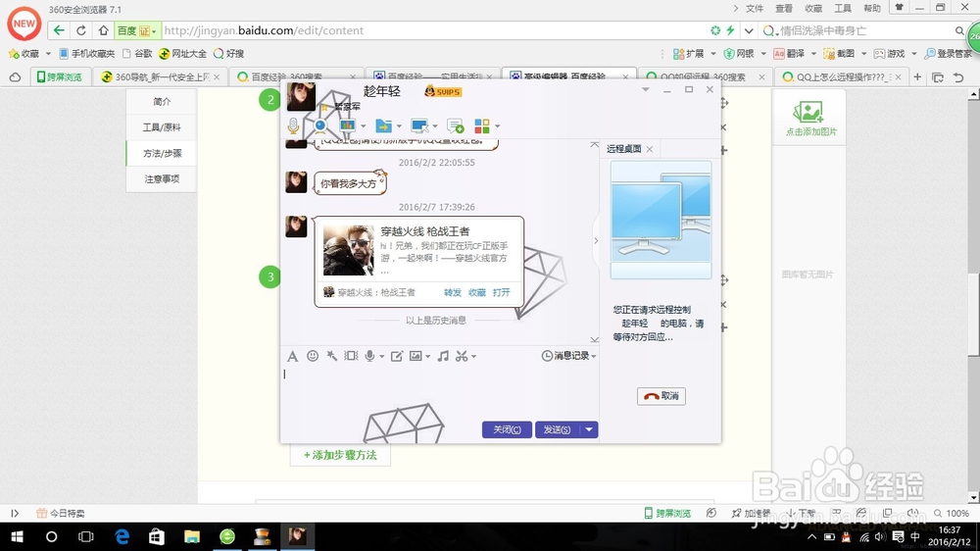Expand the apps grid dropdown arrow

click(x=498, y=126)
